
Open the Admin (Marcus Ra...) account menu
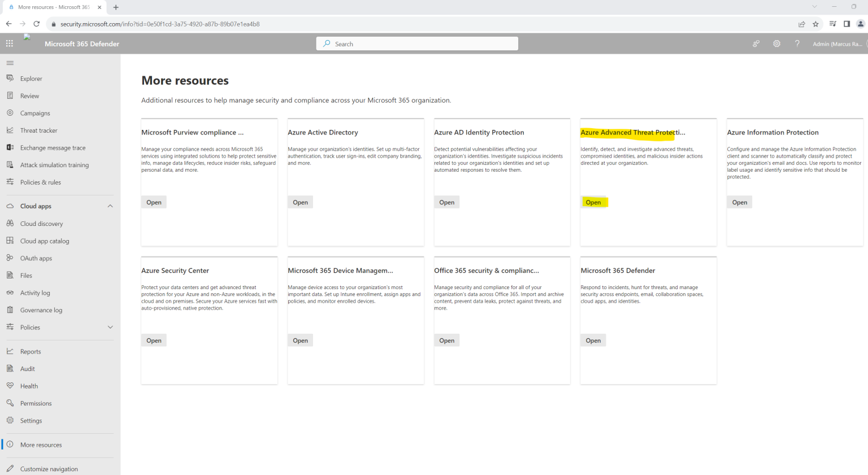pyautogui.click(x=838, y=43)
